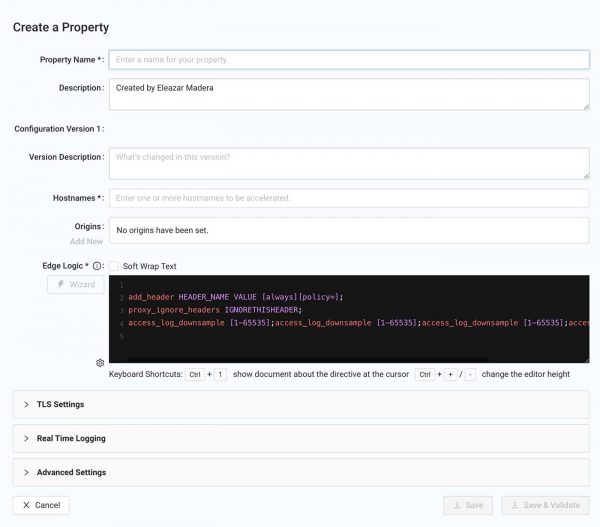Click the Version Description text area
The width and height of the screenshot is (600, 527).
click(349, 164)
